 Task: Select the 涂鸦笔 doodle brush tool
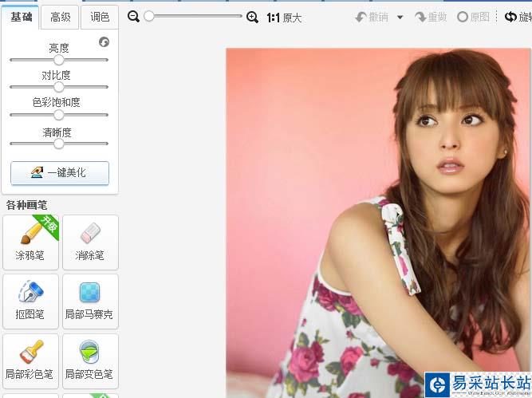pyautogui.click(x=30, y=242)
